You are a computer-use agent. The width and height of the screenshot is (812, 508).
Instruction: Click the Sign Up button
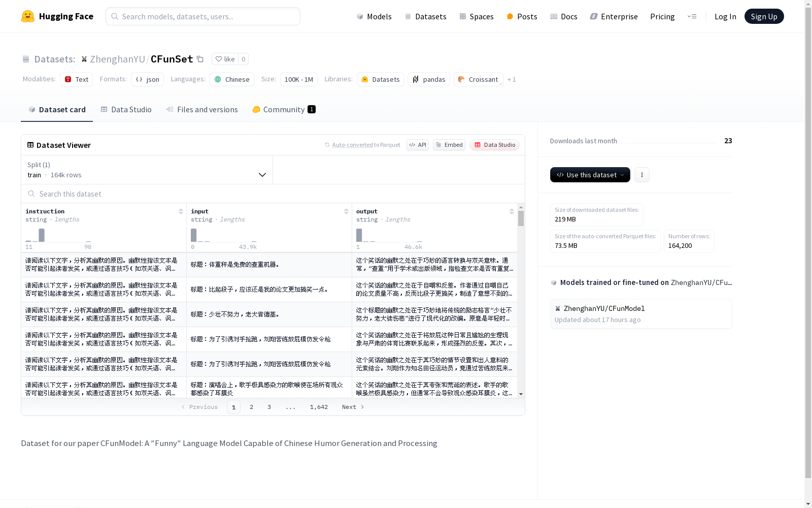tap(764, 16)
